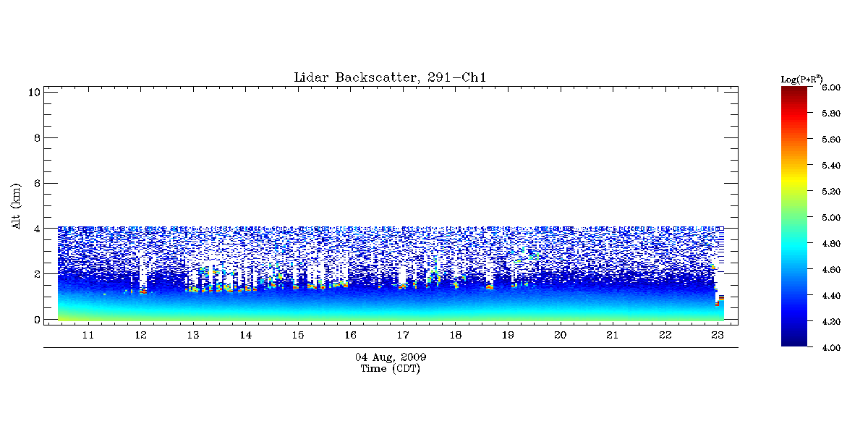Screen dimensions: 868x434
Task: Click the date text '04 Aug, 2009'
Action: click(x=391, y=357)
